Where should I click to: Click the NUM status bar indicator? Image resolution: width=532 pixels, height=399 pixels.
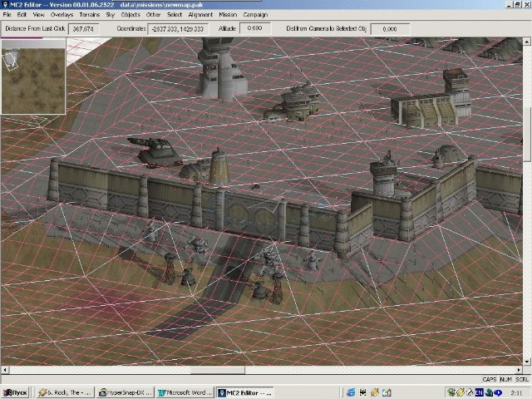pyautogui.click(x=505, y=379)
